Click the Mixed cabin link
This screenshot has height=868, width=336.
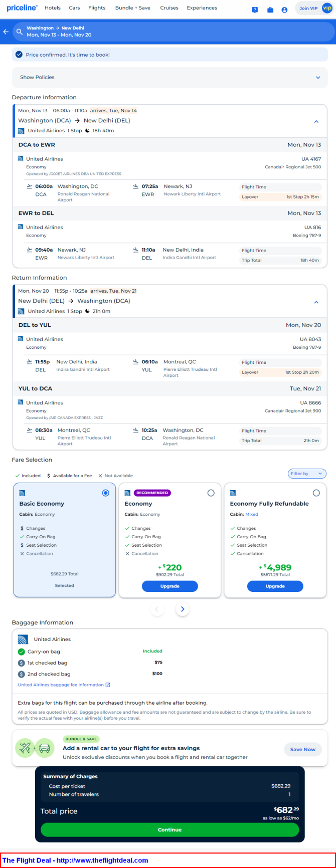252,514
